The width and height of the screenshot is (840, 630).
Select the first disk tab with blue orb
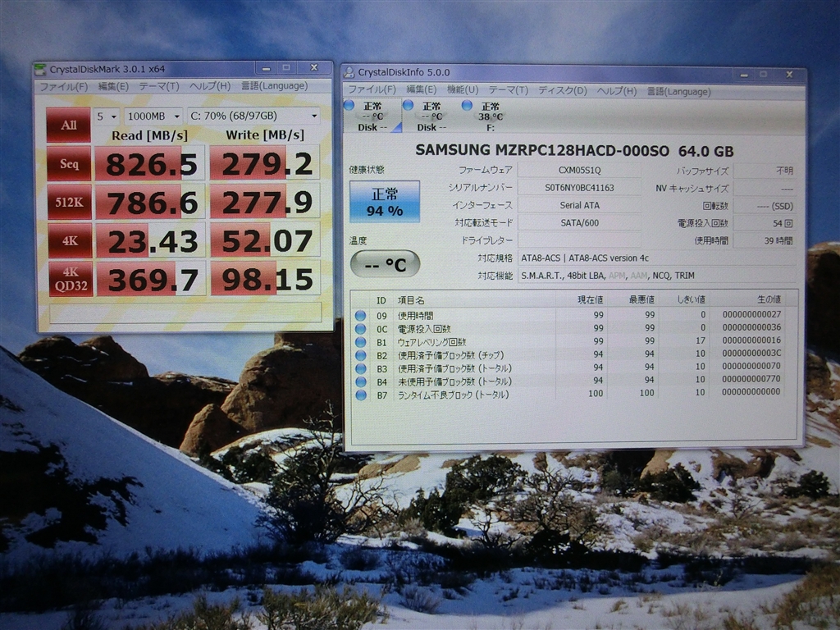(372, 116)
